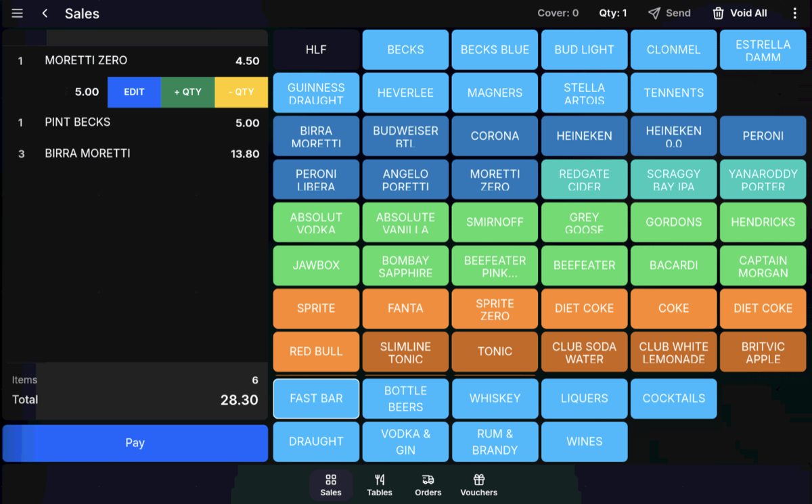The height and width of the screenshot is (504, 812).
Task: Tap the SPRITE tile
Action: pyautogui.click(x=316, y=308)
